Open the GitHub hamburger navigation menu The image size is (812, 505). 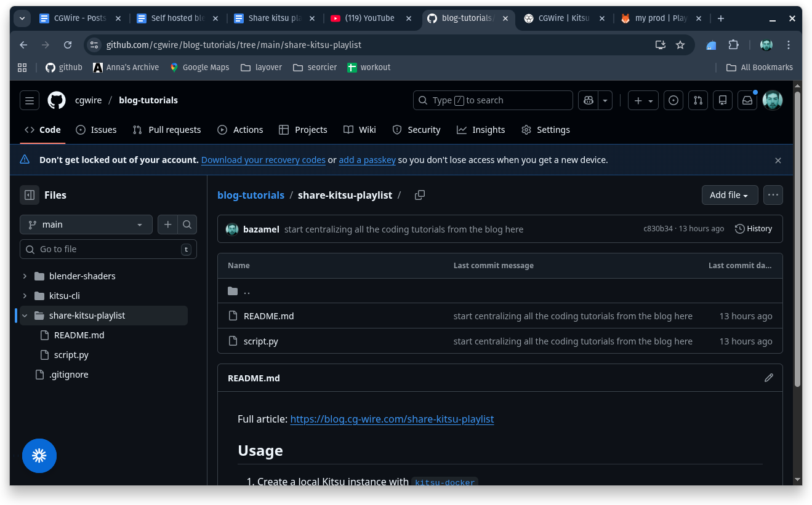(30, 100)
